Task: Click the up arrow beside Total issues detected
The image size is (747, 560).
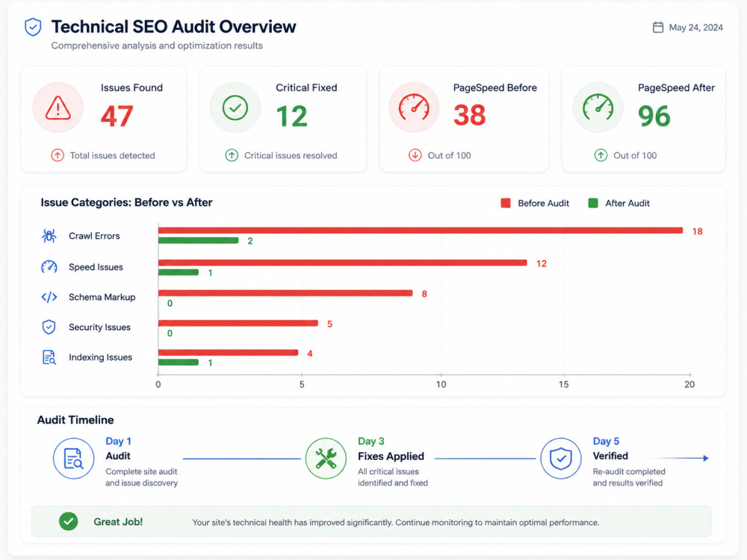Action: pyautogui.click(x=58, y=155)
